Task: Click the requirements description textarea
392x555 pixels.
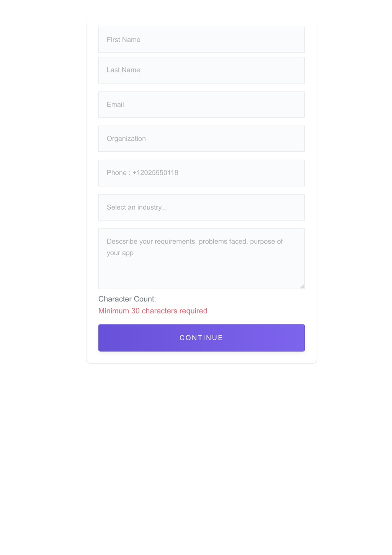Action: click(201, 259)
